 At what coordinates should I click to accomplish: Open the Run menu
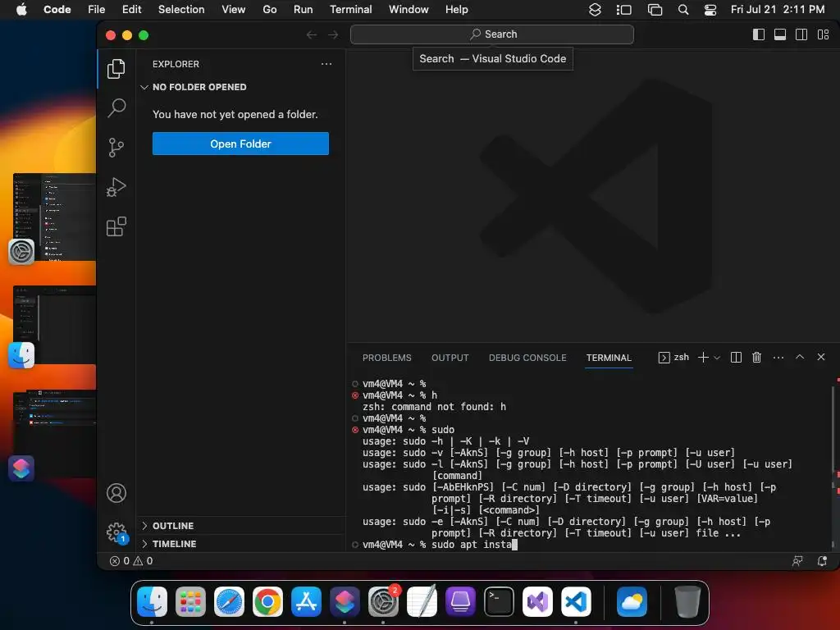pos(304,9)
